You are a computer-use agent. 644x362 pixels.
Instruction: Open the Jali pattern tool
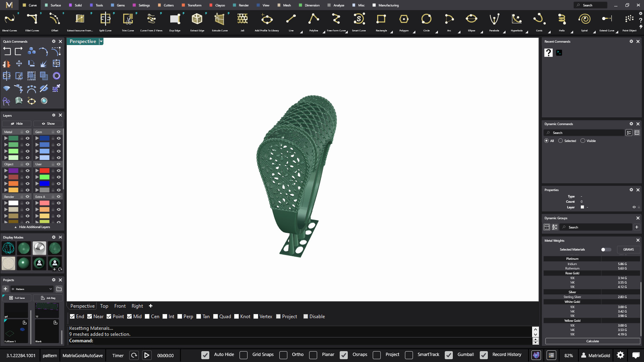242,22
